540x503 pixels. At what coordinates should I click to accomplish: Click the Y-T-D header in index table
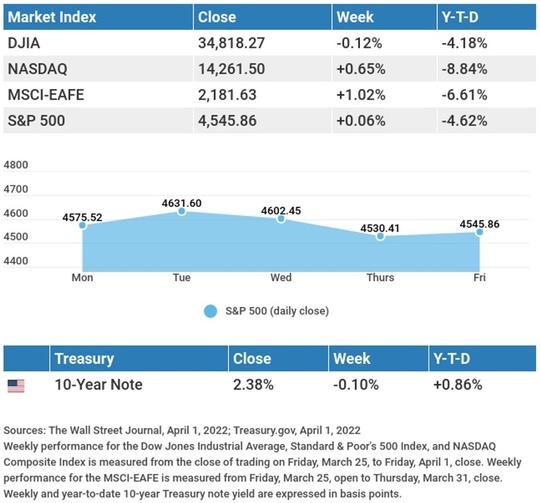click(460, 17)
